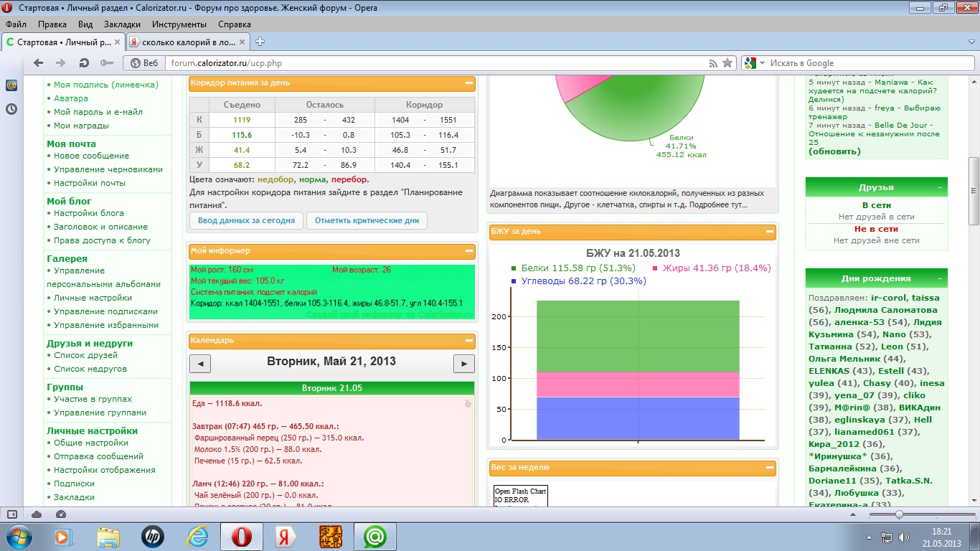Open the Общие настройки link
The image size is (980, 551).
coord(91,443)
